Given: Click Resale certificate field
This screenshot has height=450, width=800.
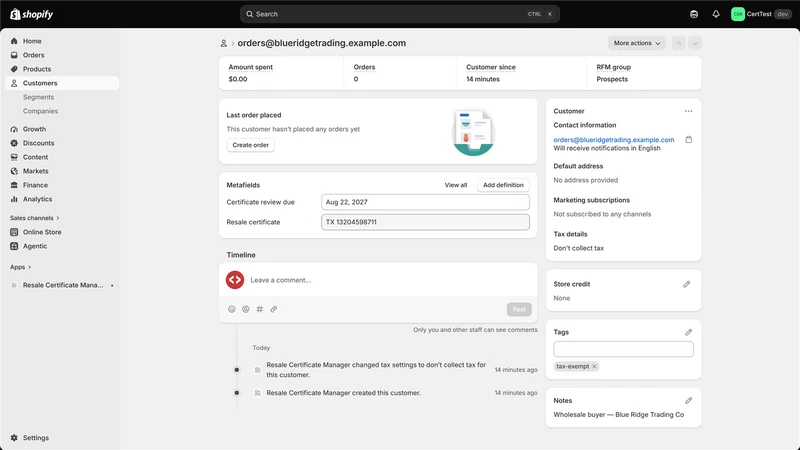Looking at the screenshot, I should [425, 222].
